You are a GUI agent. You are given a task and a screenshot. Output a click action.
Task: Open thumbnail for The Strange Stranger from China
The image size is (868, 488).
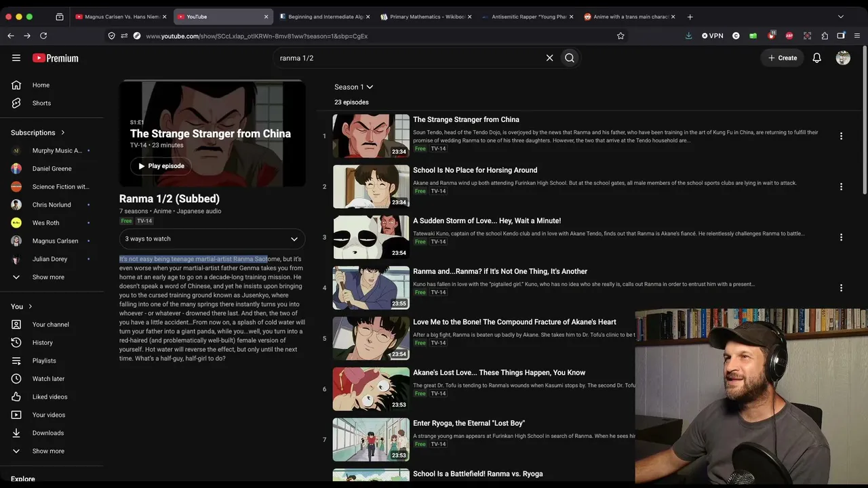(371, 136)
